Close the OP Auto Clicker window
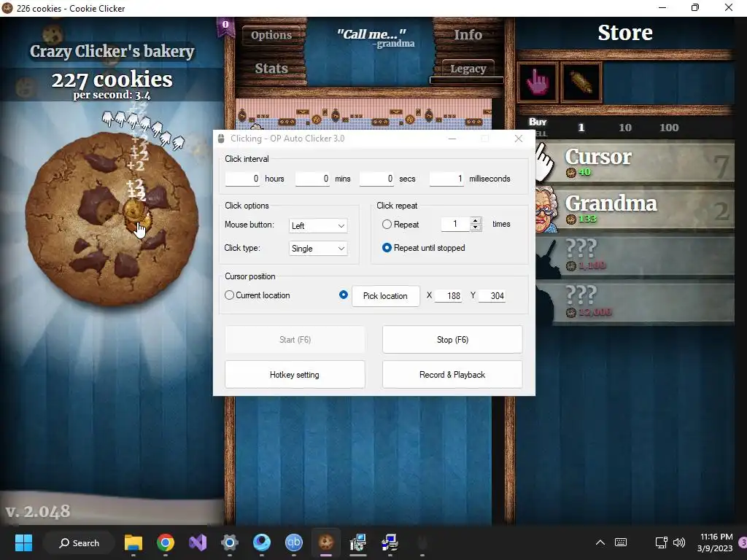The width and height of the screenshot is (747, 560). pos(519,139)
